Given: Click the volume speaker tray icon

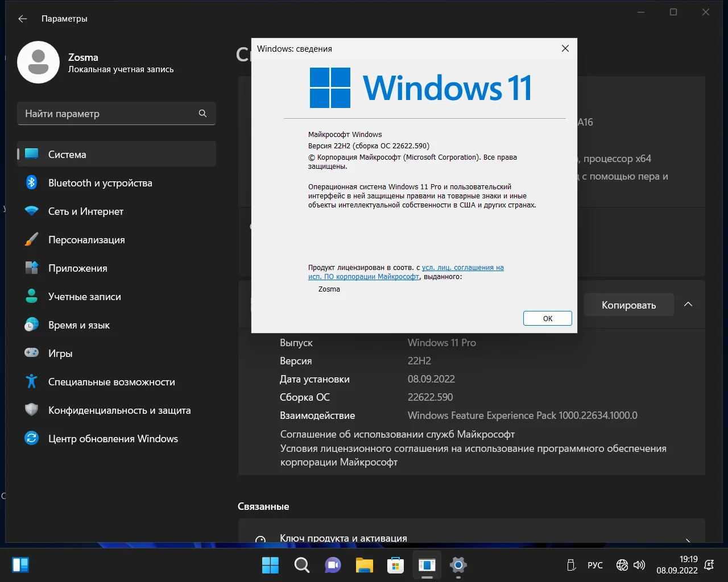Looking at the screenshot, I should 639,565.
